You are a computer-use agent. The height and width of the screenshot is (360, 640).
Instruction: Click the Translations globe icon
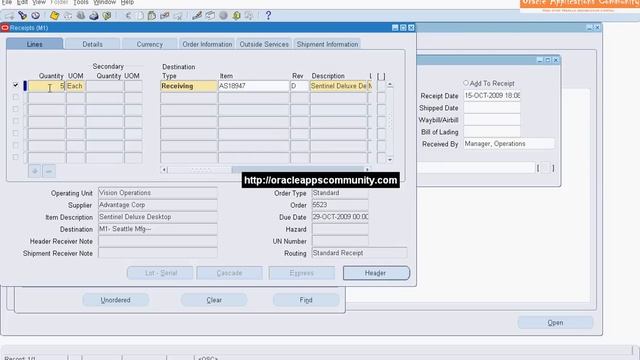[x=223, y=16]
